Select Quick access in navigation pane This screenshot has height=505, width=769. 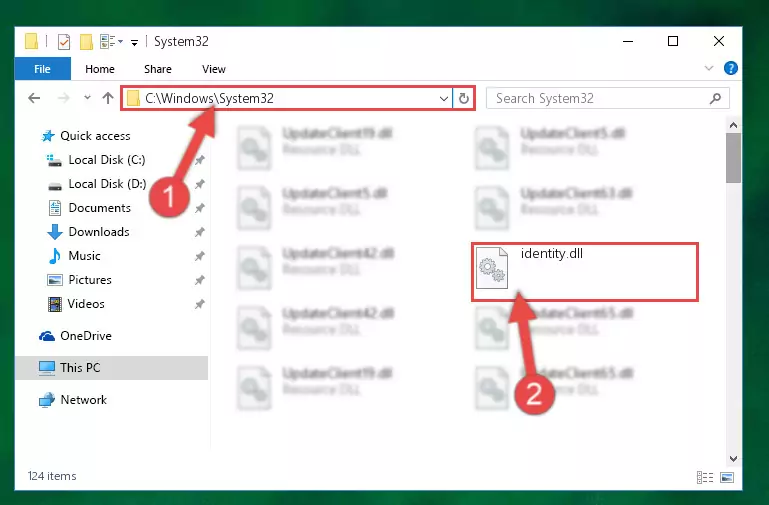point(95,136)
